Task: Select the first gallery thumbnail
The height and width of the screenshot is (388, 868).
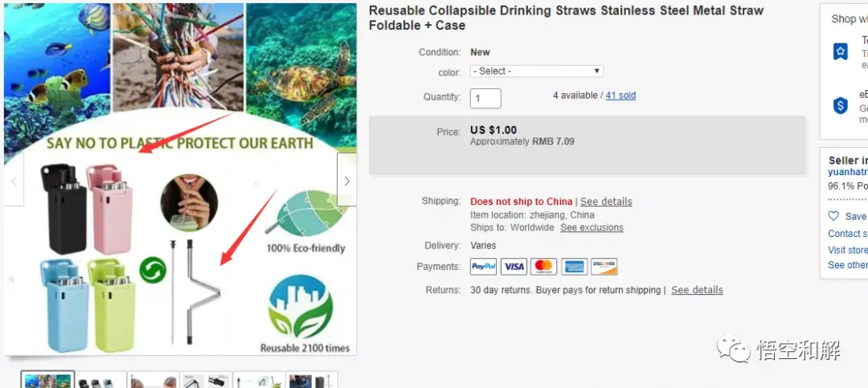Action: (47, 380)
